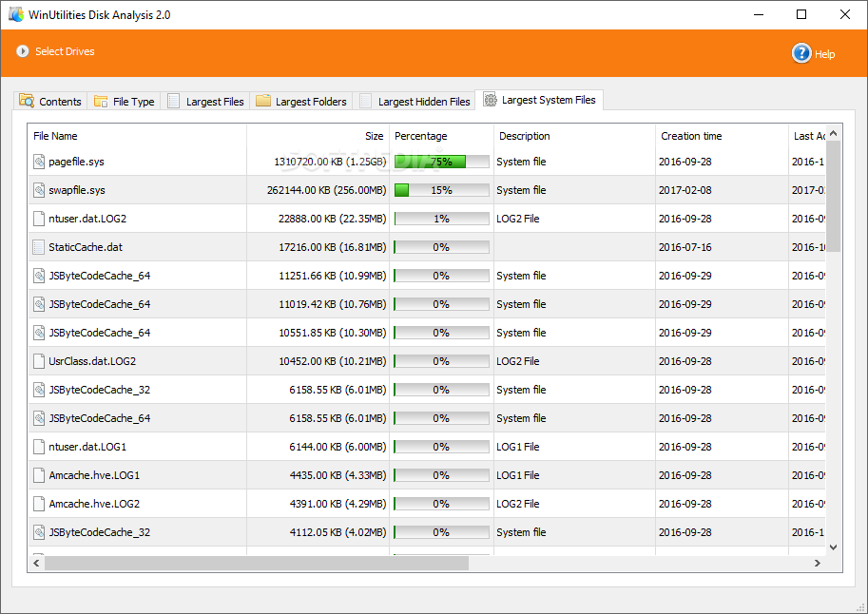
Task: Click size 17216.00 KB (16.81MB)
Action: click(x=333, y=247)
